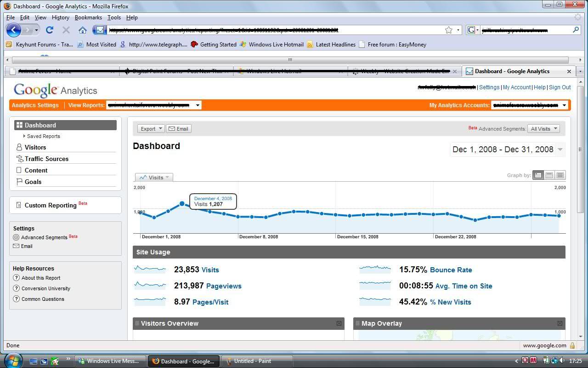Open the Edit menu
This screenshot has width=588, height=368.
coord(25,17)
